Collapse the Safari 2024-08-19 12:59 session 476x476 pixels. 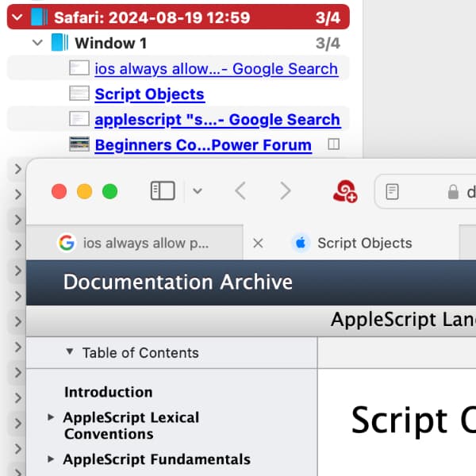click(17, 17)
